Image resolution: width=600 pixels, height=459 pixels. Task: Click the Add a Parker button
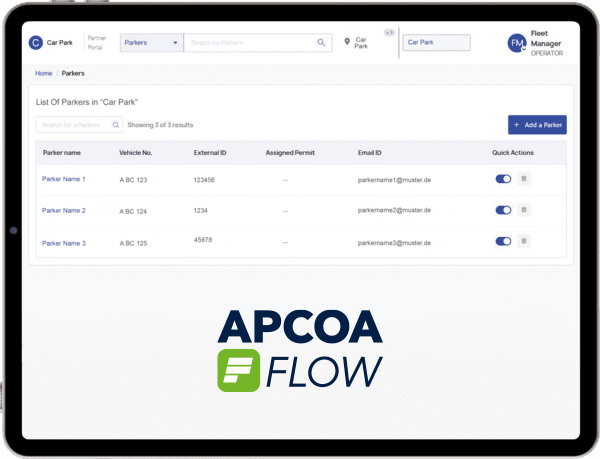coord(537,125)
